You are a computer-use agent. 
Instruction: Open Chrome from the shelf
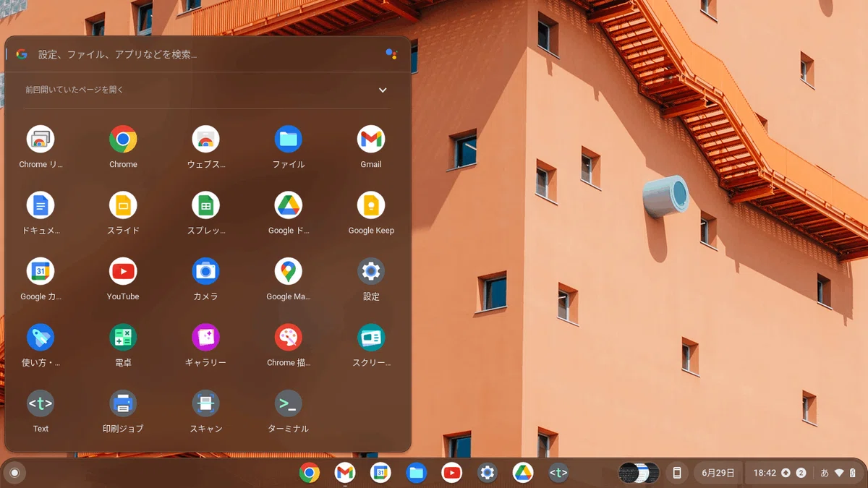[310, 473]
